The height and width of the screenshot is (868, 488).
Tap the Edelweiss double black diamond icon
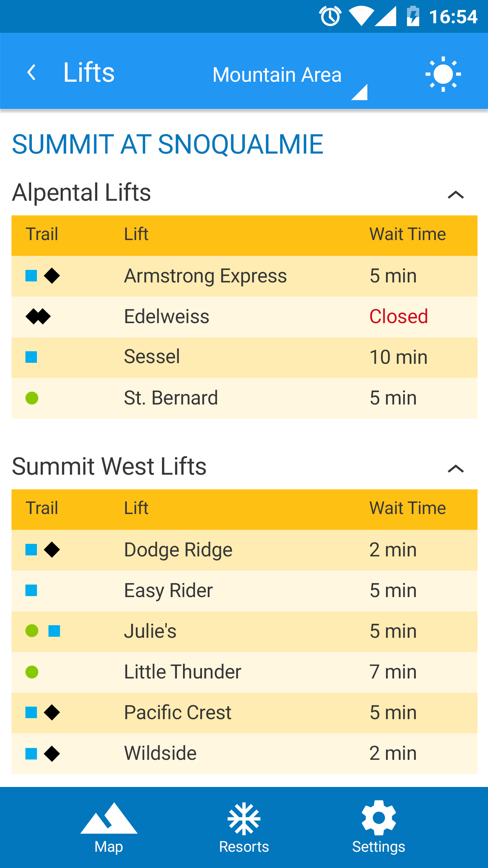38,317
